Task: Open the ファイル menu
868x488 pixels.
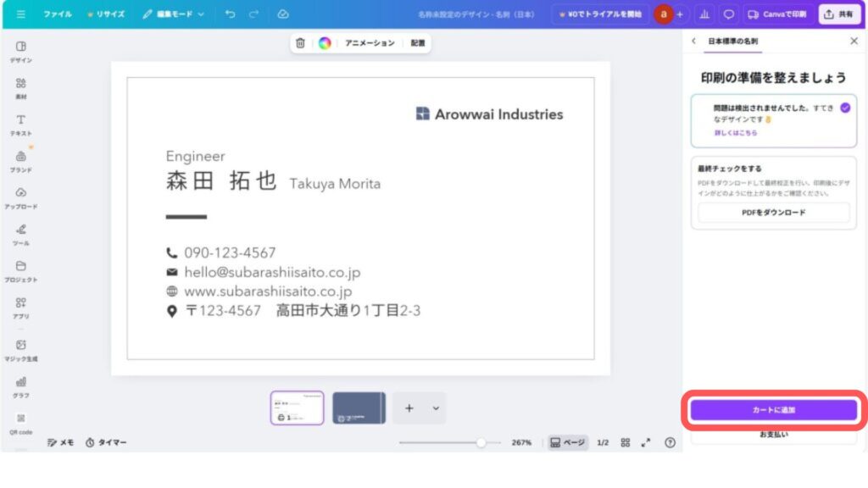Action: tap(58, 14)
